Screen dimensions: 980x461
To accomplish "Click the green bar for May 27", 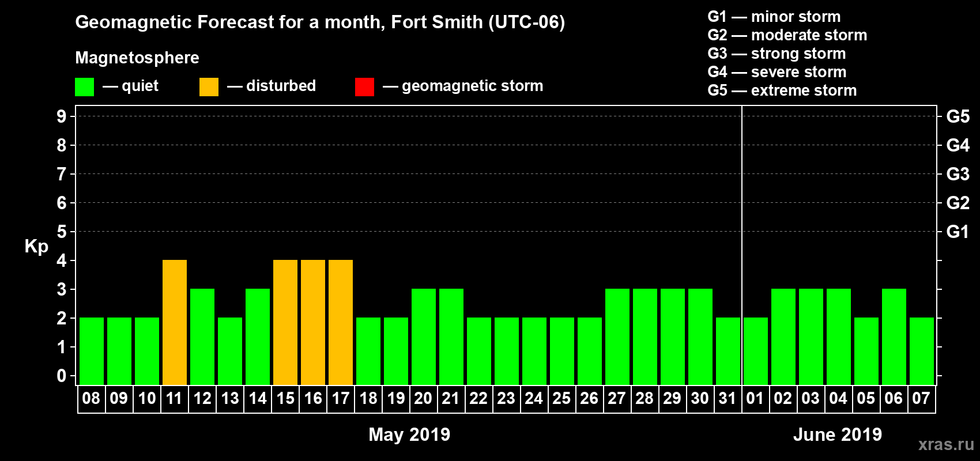I will [x=617, y=337].
